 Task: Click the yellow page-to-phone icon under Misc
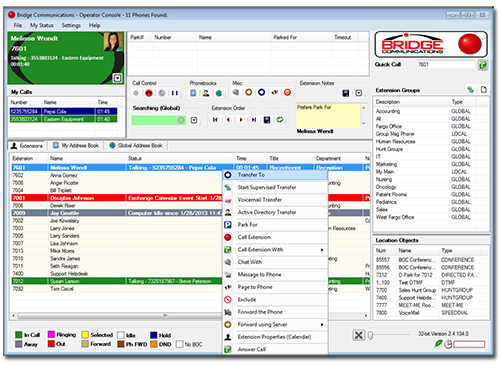275,92
